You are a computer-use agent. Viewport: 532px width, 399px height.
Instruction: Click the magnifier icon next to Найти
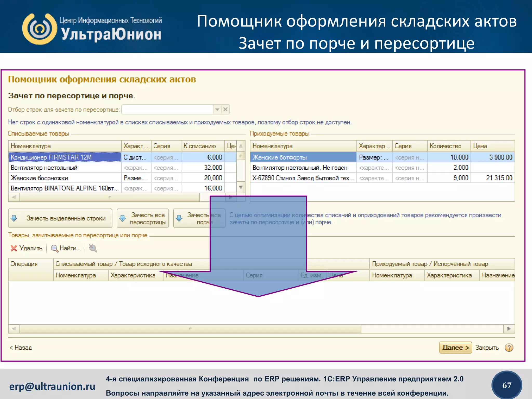pyautogui.click(x=55, y=249)
